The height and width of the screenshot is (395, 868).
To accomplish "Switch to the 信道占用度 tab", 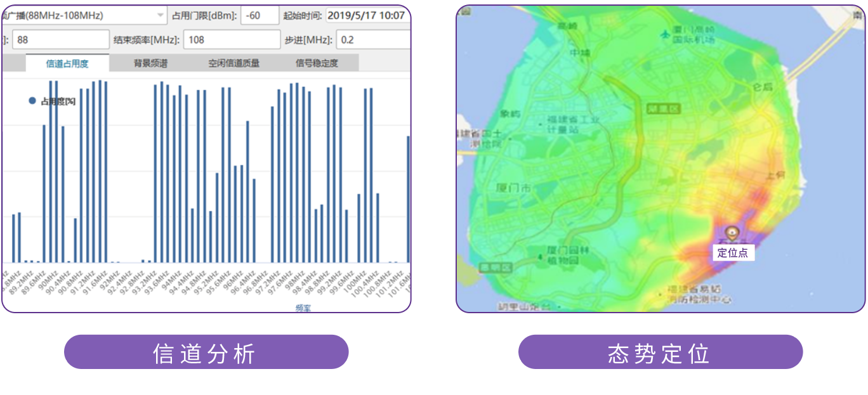I will point(67,63).
